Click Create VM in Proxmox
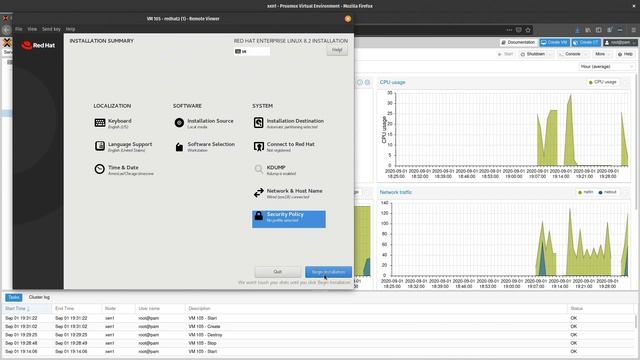640x360 pixels. 554,42
